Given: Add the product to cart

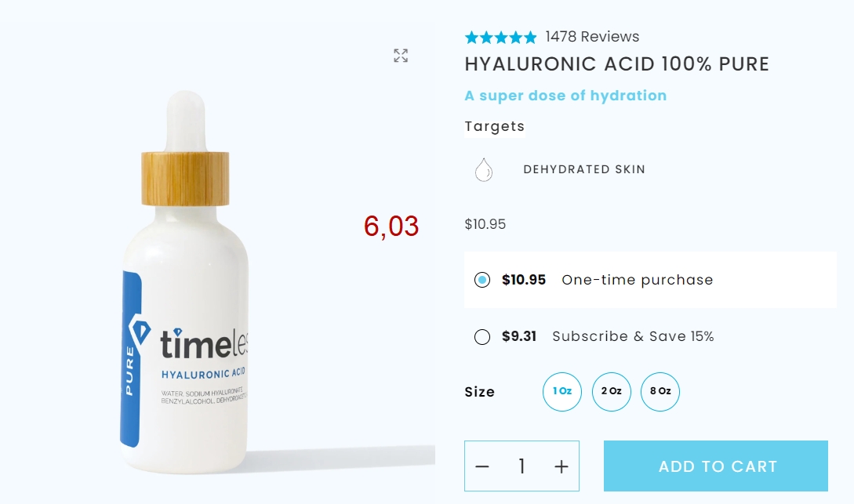Looking at the screenshot, I should pyautogui.click(x=716, y=466).
